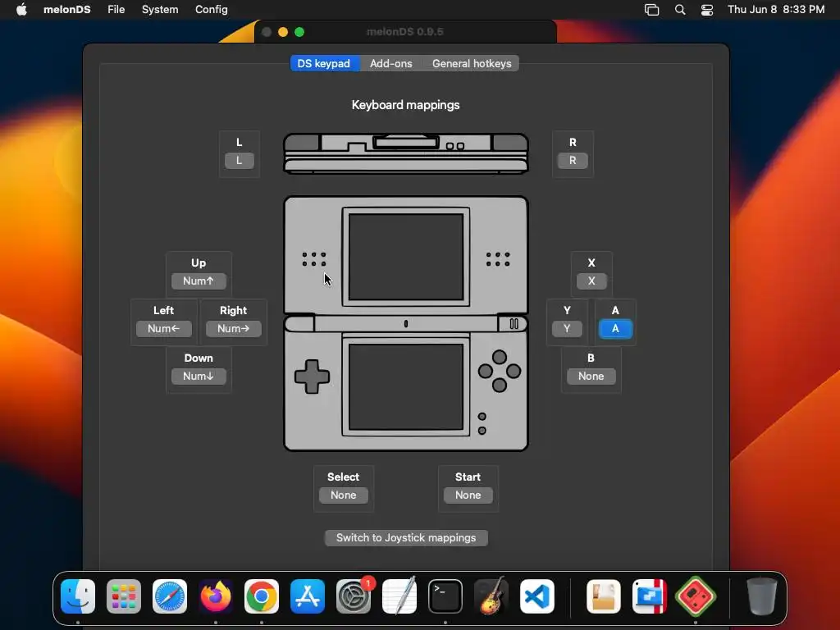Image resolution: width=840 pixels, height=630 pixels.
Task: Click the Stage Manager menu bar icon
Action: click(651, 10)
